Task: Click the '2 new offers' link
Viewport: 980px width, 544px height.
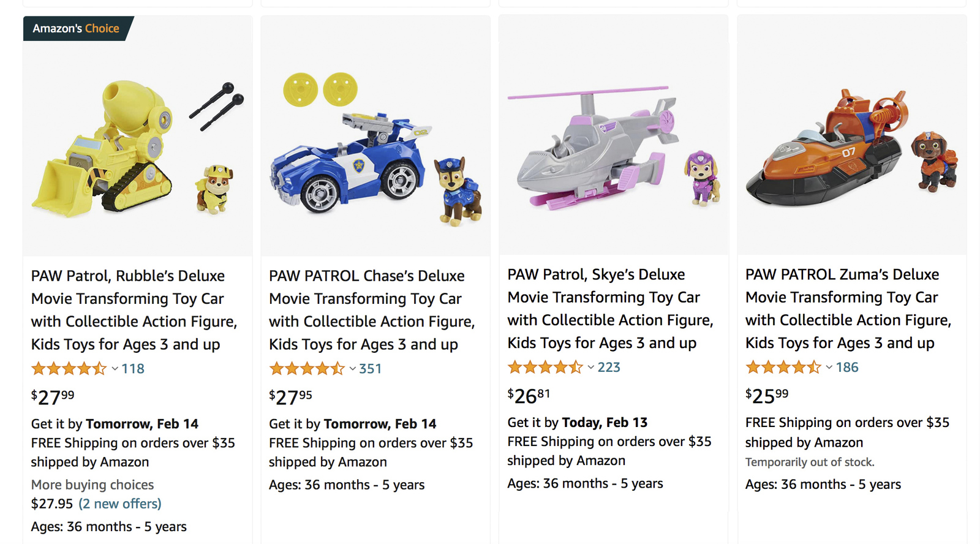Action: [120, 504]
